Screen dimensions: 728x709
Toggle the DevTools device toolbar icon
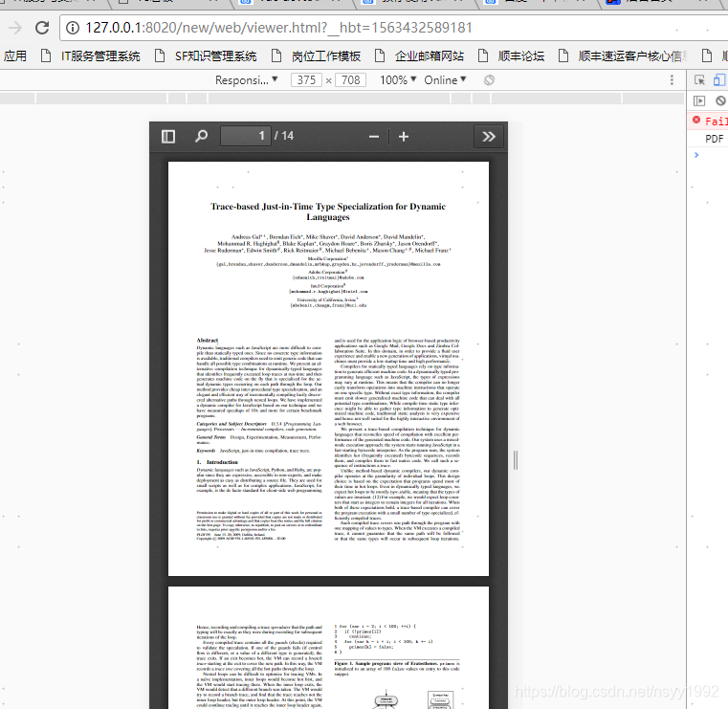point(719,80)
